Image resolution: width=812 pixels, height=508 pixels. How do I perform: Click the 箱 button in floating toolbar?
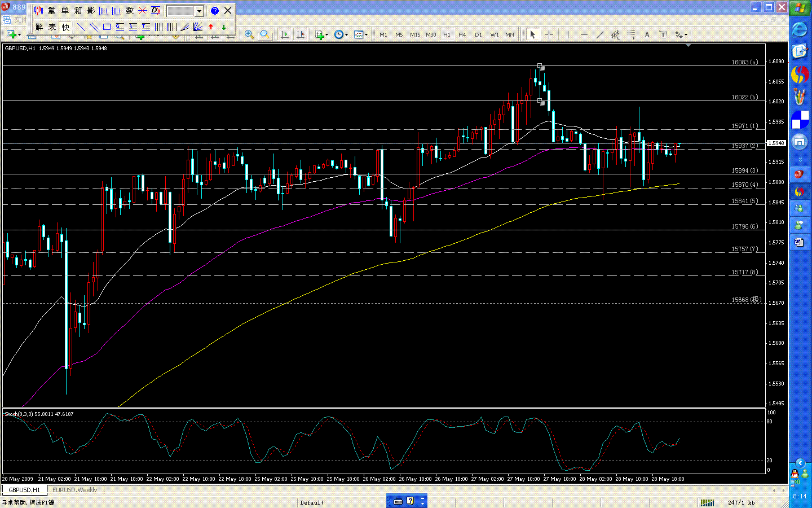point(78,11)
